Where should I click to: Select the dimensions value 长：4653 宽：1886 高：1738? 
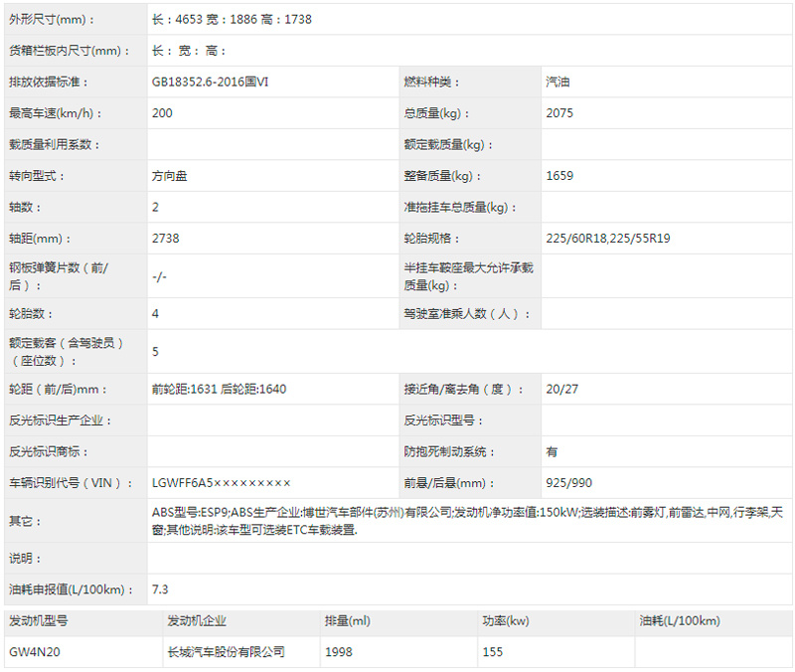click(232, 19)
